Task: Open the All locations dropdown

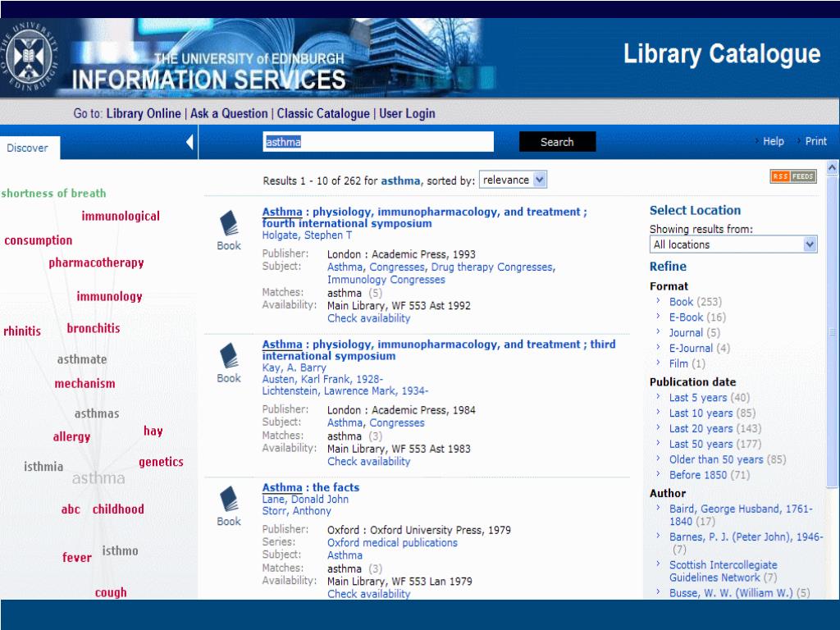Action: coord(733,244)
